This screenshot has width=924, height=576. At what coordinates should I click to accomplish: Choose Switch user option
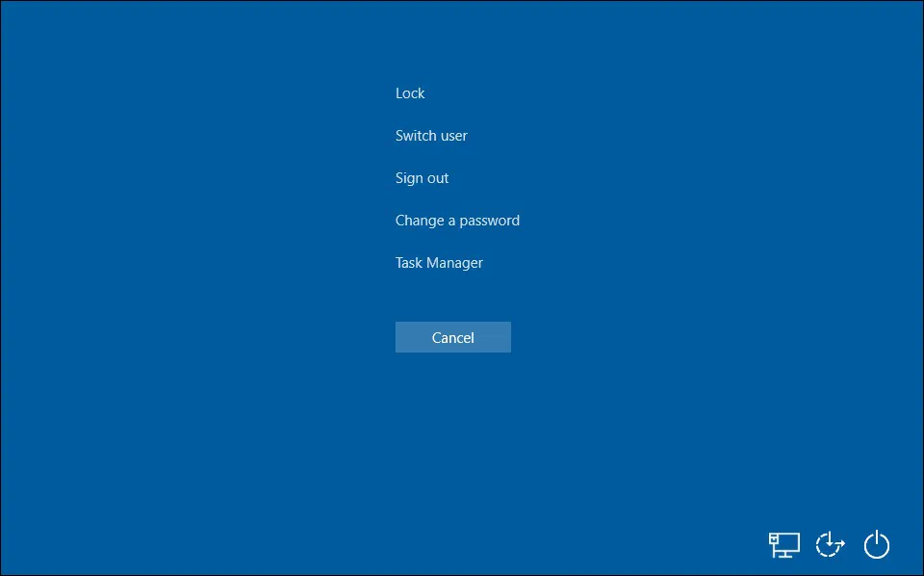[431, 136]
